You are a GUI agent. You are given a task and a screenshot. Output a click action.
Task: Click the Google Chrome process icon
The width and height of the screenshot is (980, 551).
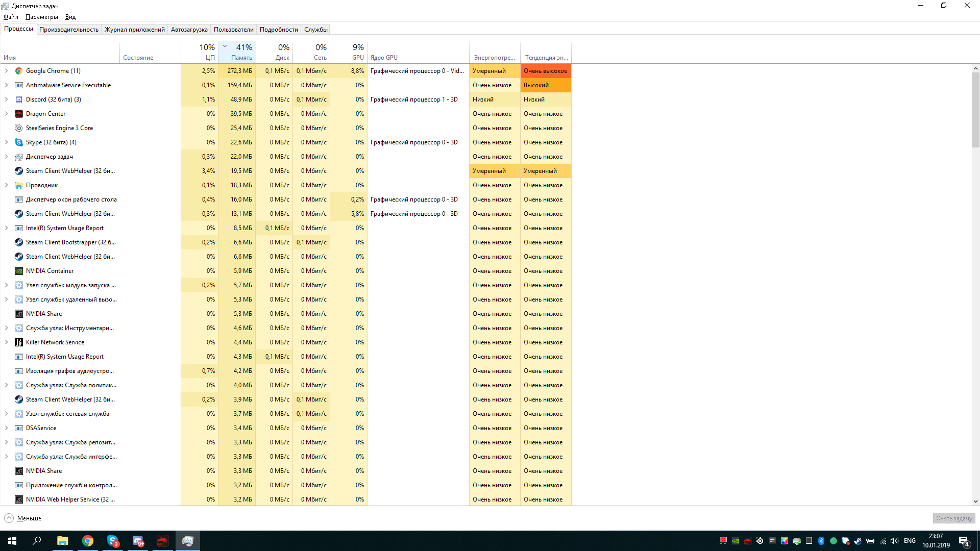pos(18,70)
